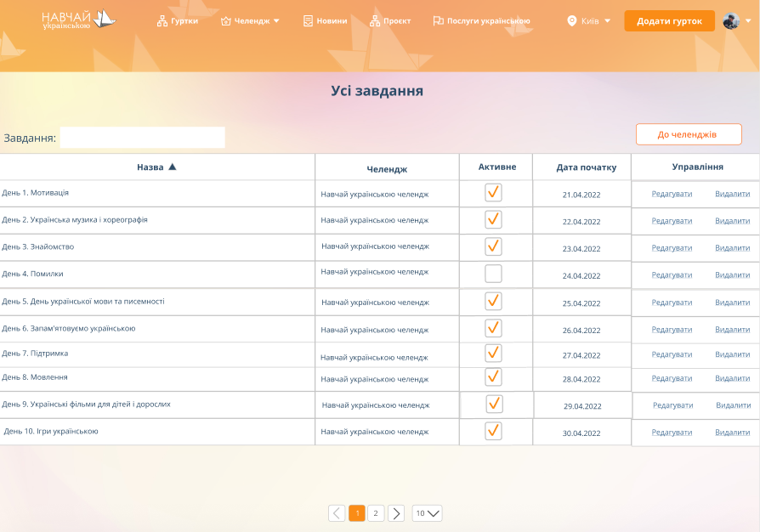Click Видалити for День 5 row
The width and height of the screenshot is (760, 532).
coord(733,303)
